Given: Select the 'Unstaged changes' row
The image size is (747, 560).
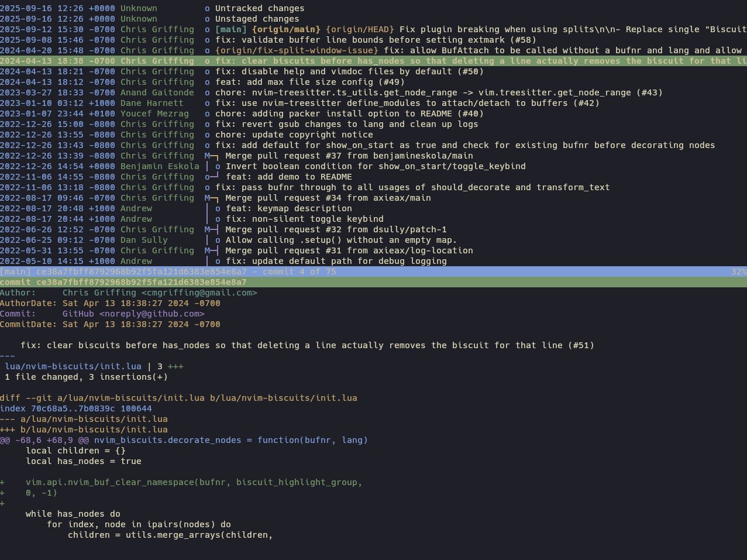Looking at the screenshot, I should pyautogui.click(x=257, y=19).
